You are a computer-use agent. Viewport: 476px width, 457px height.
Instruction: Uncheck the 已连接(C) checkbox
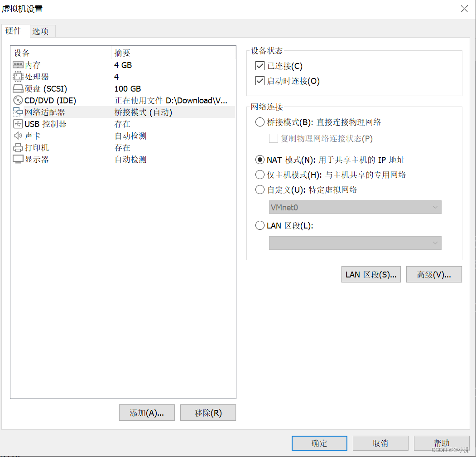coord(260,66)
